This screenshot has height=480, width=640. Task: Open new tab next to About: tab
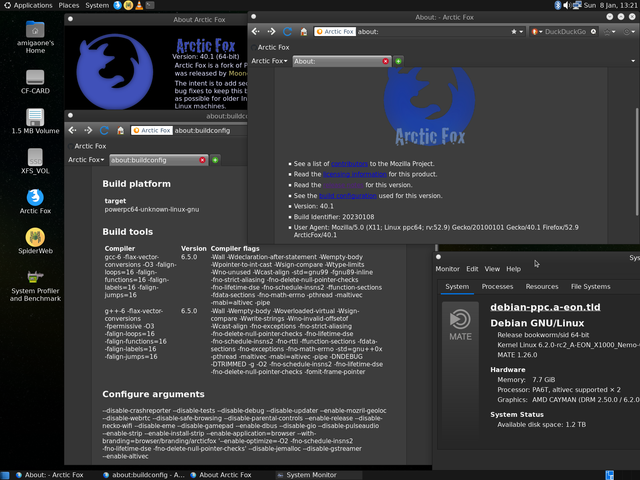point(398,61)
